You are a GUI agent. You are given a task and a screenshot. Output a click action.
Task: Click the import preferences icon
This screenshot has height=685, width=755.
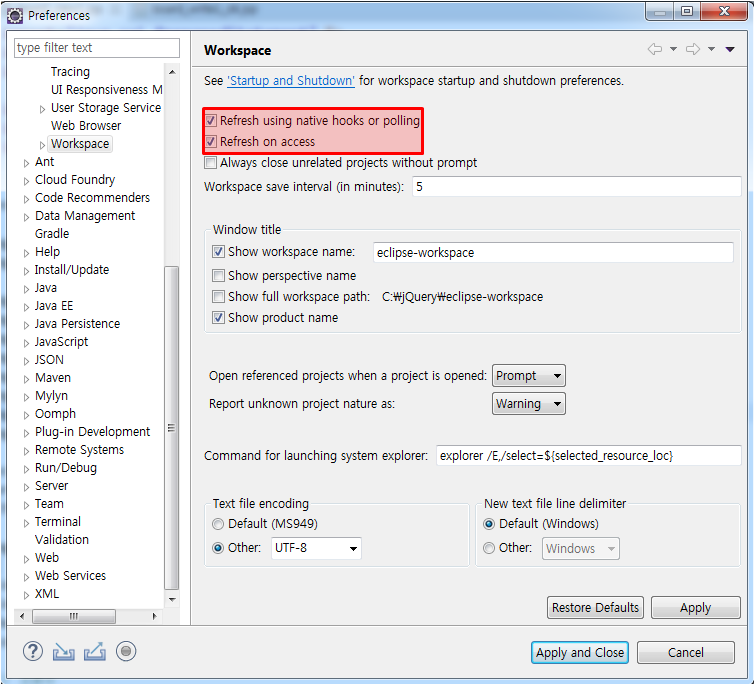pyautogui.click(x=64, y=652)
